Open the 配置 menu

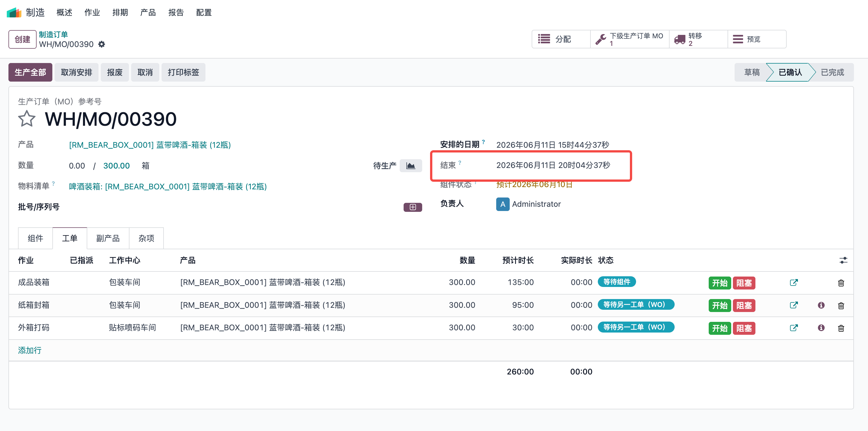(x=204, y=12)
